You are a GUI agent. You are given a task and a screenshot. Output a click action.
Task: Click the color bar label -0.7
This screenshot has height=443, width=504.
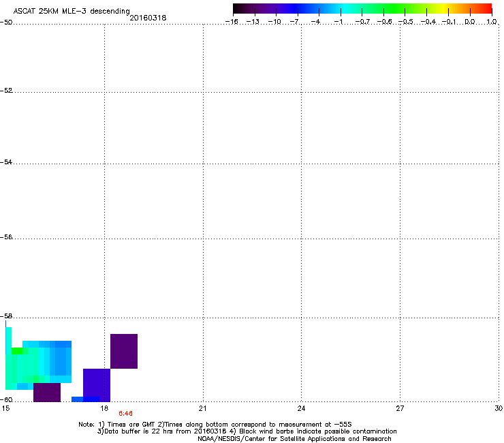pyautogui.click(x=362, y=22)
